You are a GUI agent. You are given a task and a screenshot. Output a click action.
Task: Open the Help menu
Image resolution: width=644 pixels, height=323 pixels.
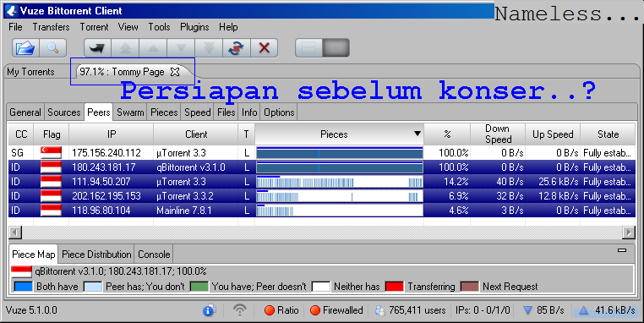[x=228, y=27]
